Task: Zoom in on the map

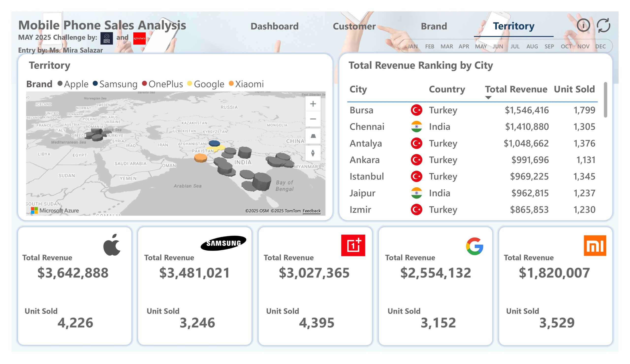Action: [313, 104]
